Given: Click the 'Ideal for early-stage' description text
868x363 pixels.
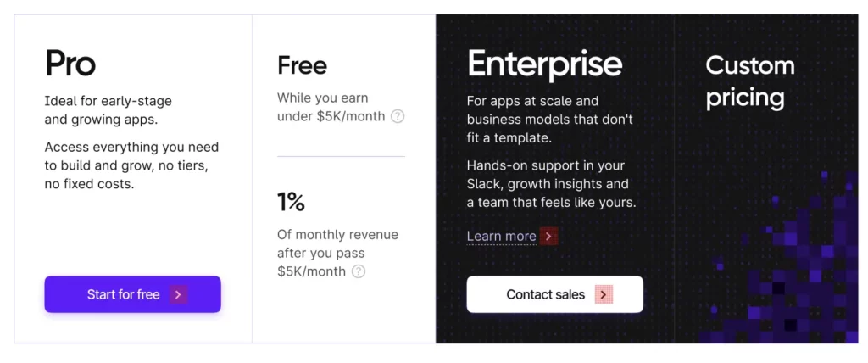Looking at the screenshot, I should (108, 109).
